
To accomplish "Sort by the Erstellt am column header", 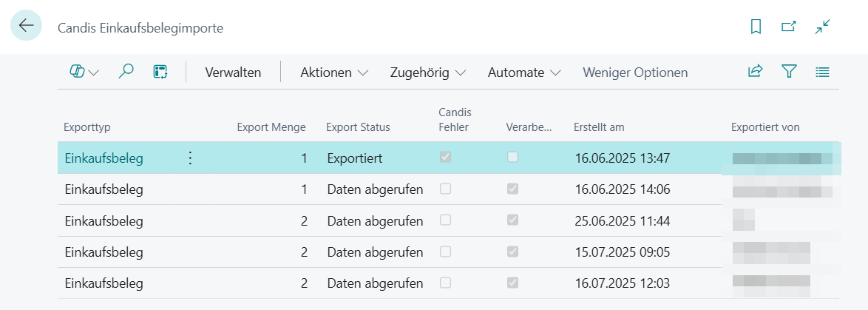I will coord(599,127).
